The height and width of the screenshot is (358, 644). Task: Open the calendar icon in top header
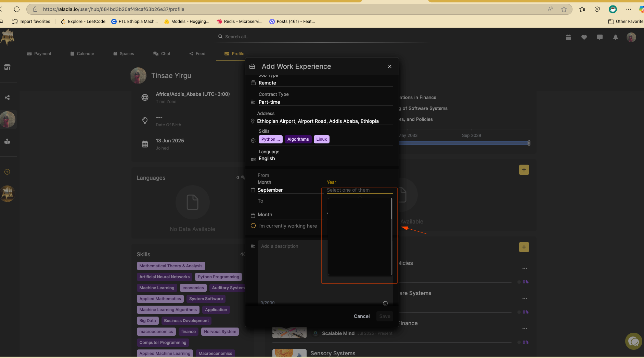click(x=568, y=37)
